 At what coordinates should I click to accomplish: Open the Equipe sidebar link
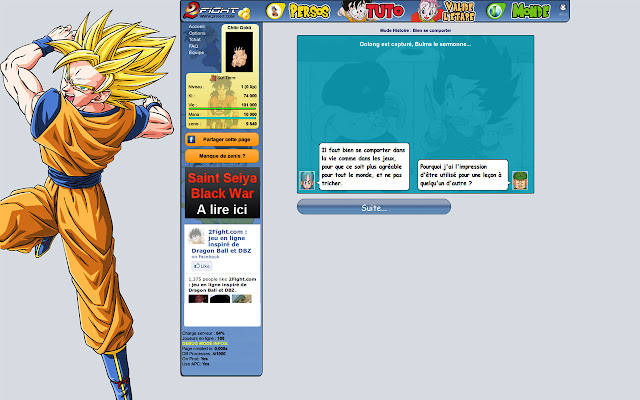(x=196, y=53)
